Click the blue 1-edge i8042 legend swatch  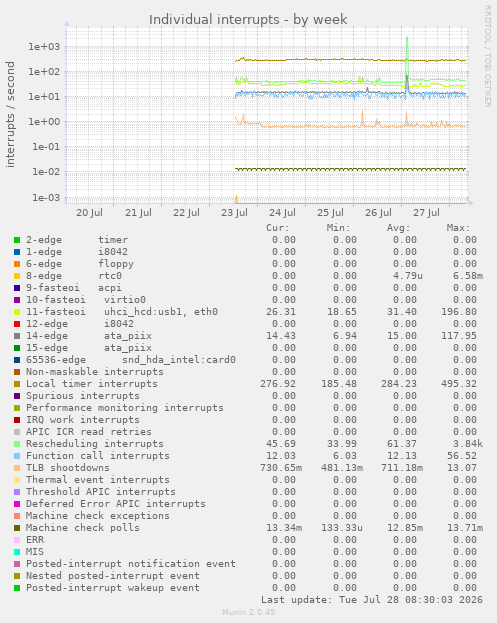[17, 252]
